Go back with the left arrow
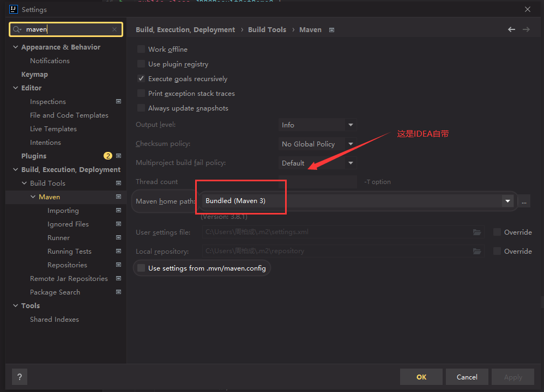 (511, 29)
